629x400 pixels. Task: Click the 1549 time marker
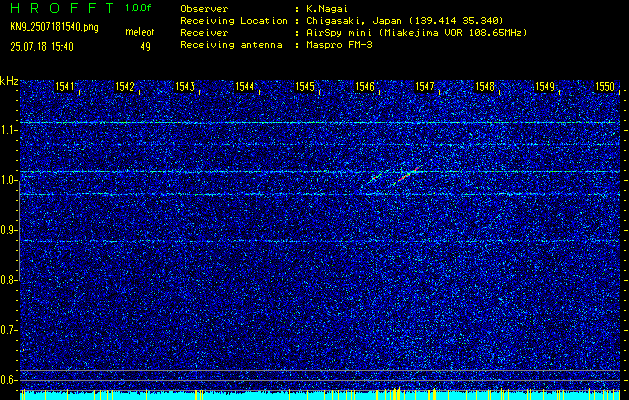545,86
